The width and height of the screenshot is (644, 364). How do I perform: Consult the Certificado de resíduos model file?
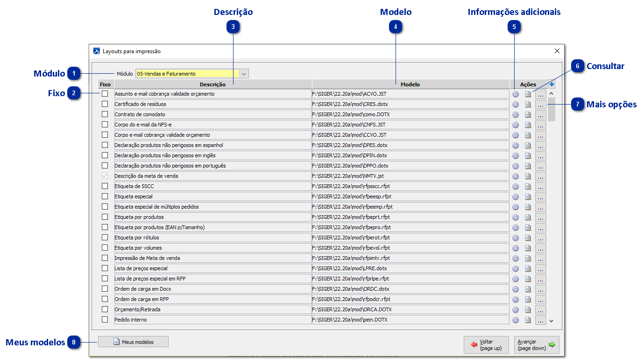click(528, 105)
